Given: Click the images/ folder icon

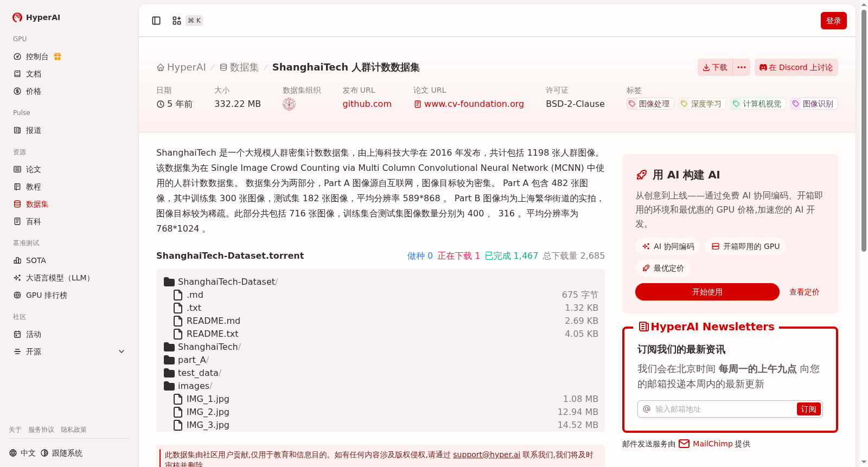Looking at the screenshot, I should point(169,386).
